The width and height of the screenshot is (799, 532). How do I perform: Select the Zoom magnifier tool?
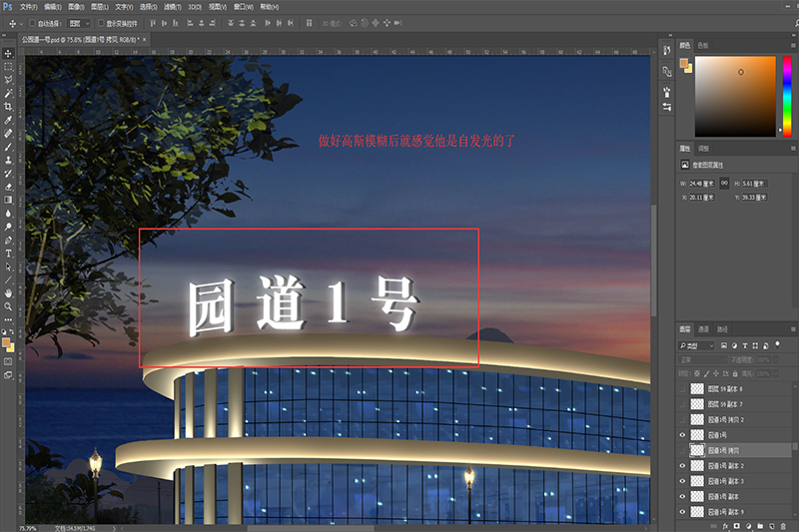point(8,307)
